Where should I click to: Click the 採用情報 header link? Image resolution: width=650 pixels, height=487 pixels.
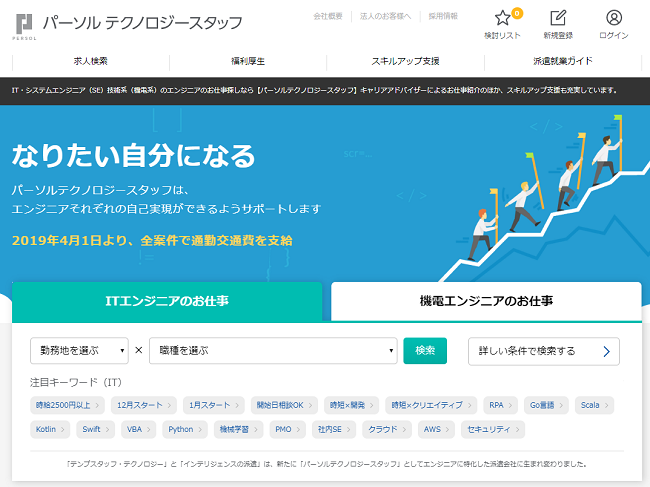point(443,17)
